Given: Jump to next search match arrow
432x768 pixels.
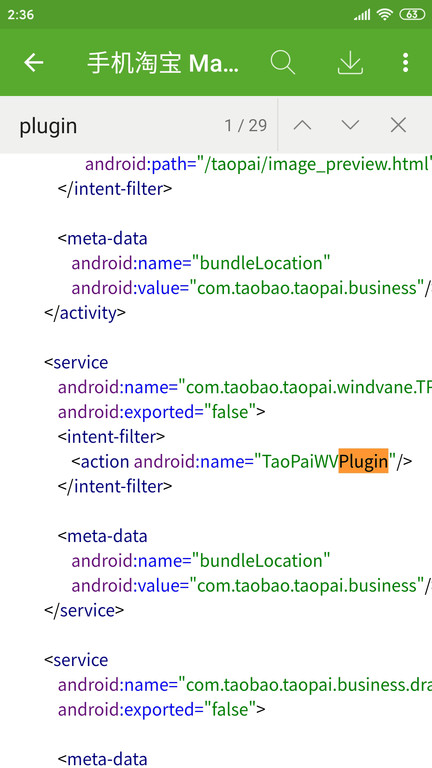Looking at the screenshot, I should (x=350, y=125).
